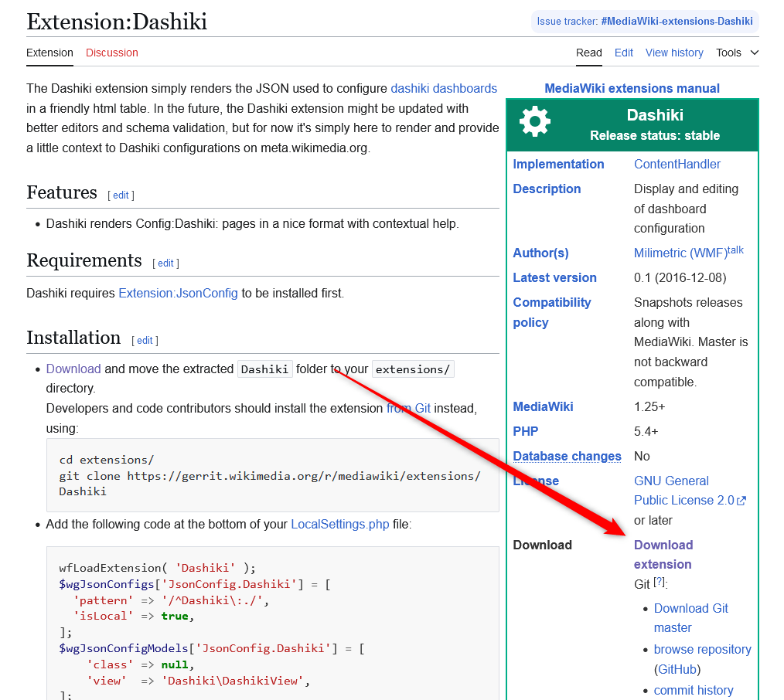Screen dimensions: 784x700
Task: Click the Download Git master link
Action: (690, 618)
